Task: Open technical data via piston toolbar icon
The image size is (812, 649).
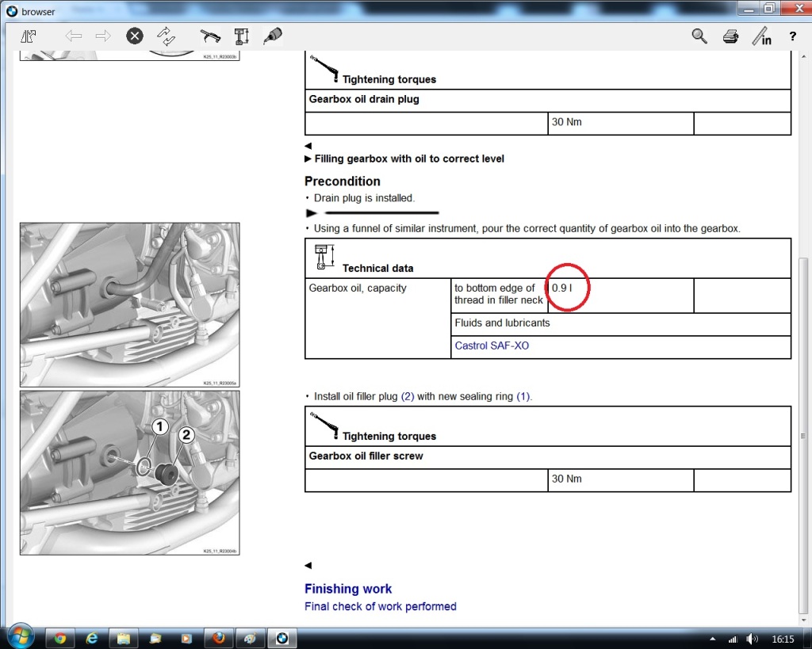Action: [x=241, y=36]
